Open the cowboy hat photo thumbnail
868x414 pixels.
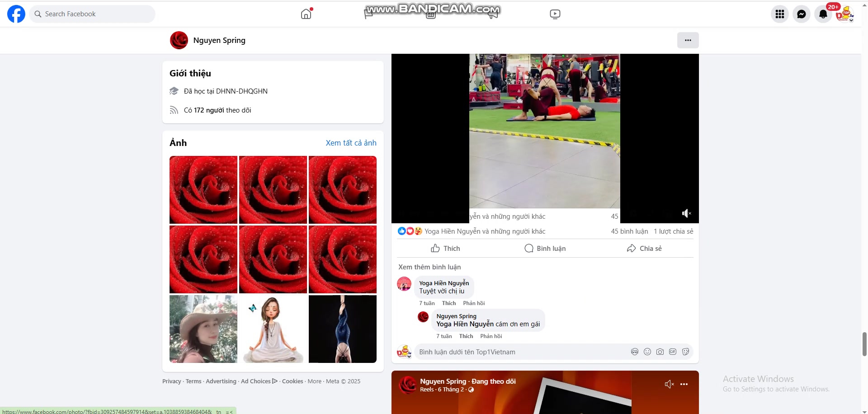tap(203, 329)
